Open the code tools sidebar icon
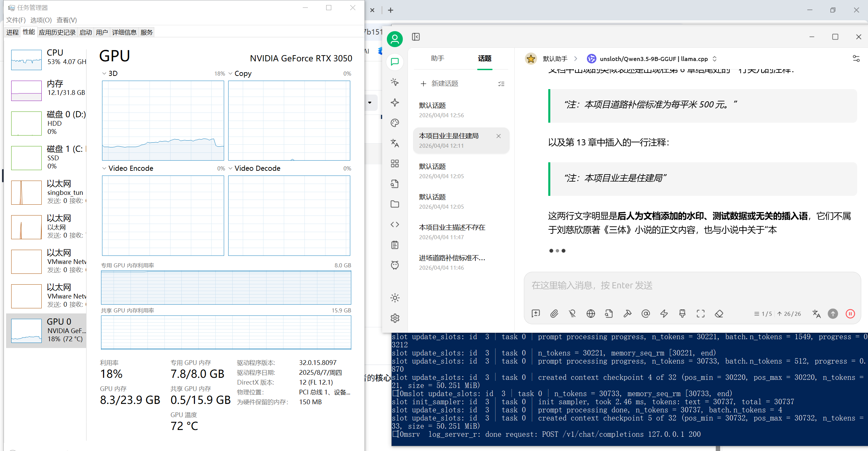The width and height of the screenshot is (868, 451). coord(395,225)
